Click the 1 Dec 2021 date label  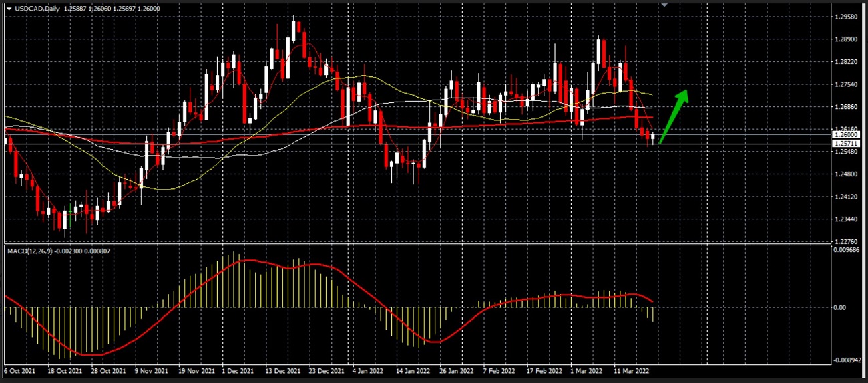coord(238,370)
